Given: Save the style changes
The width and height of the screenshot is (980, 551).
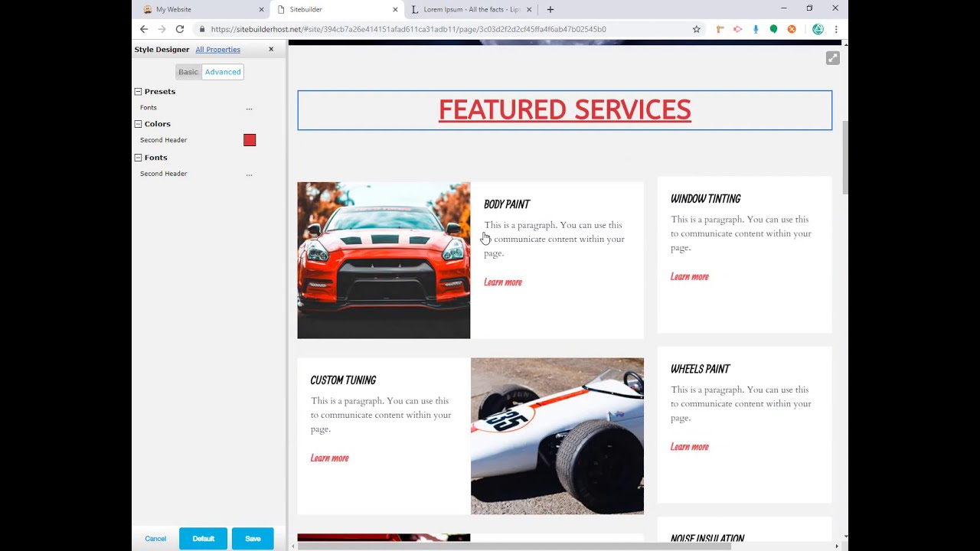Looking at the screenshot, I should (253, 539).
